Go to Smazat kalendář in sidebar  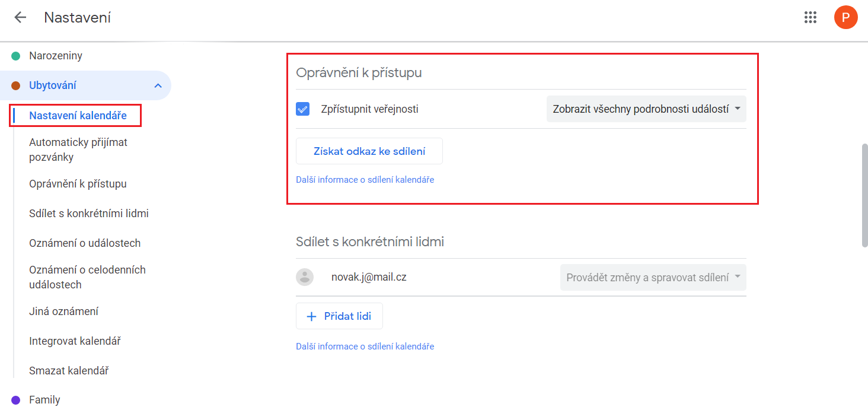coord(69,371)
